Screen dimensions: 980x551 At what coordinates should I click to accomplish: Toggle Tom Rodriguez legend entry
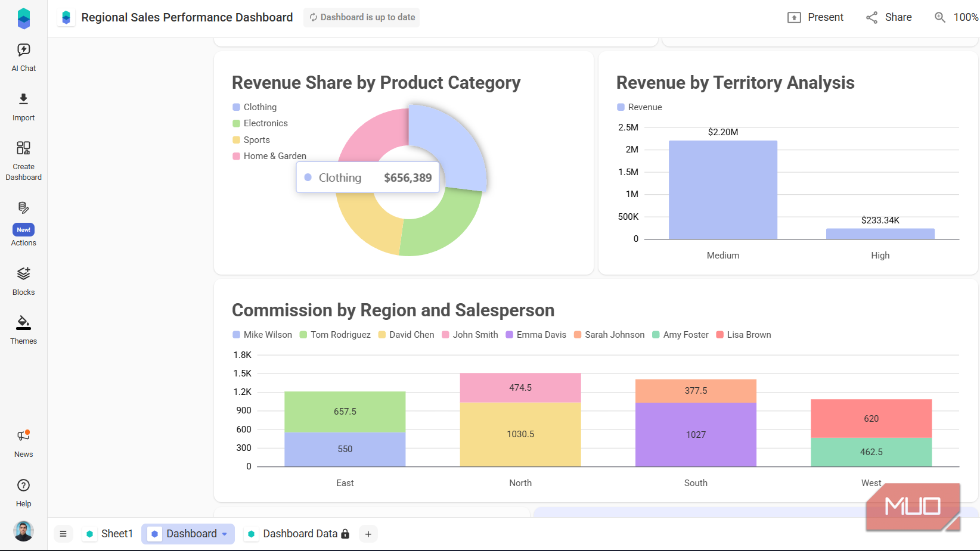click(335, 335)
